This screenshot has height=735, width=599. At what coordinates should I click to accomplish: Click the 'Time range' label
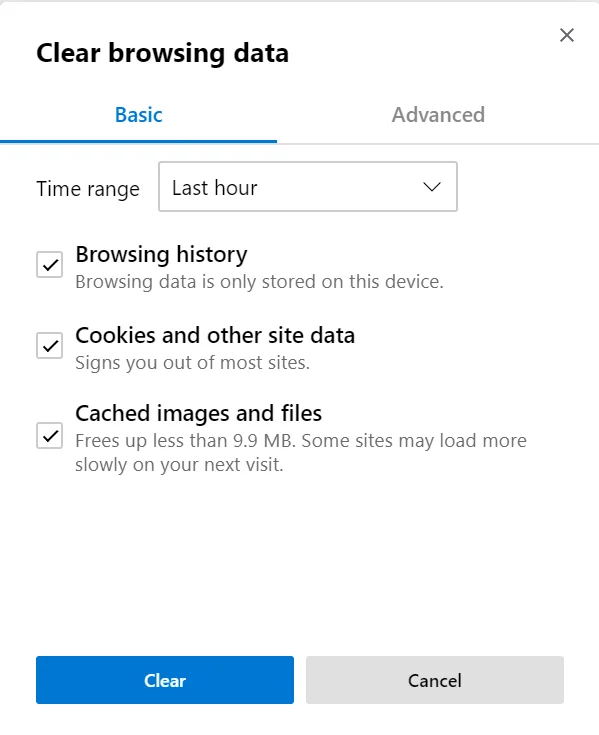click(x=88, y=189)
